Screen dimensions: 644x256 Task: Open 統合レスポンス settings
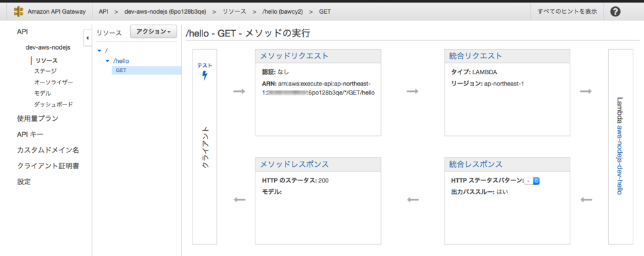point(475,165)
